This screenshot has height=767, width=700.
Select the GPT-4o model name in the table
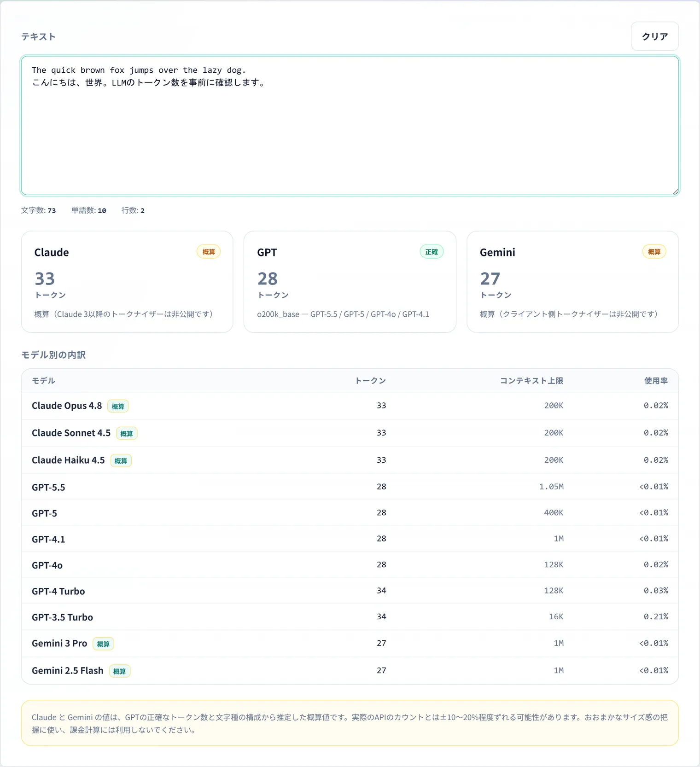click(x=47, y=565)
